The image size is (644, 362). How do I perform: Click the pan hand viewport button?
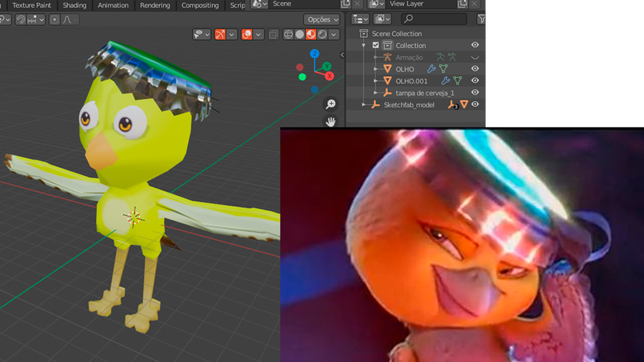pyautogui.click(x=331, y=122)
